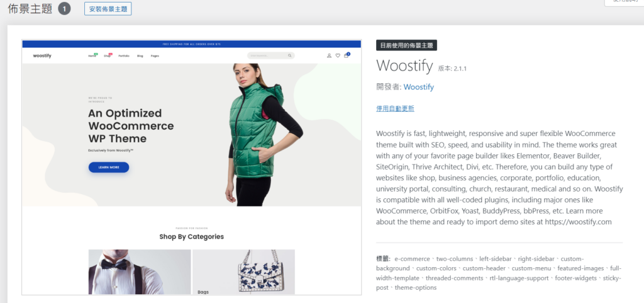
Task: Click the bow tie man category thumbnail
Action: 140,272
